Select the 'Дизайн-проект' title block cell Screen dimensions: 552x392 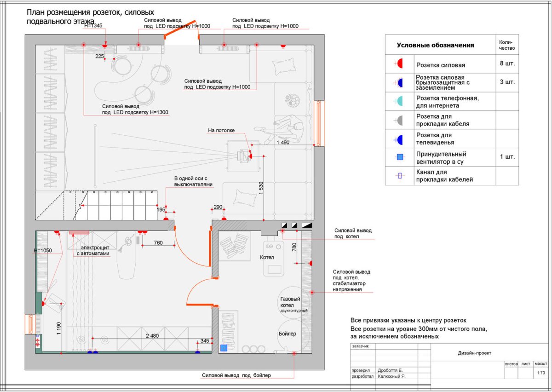click(474, 353)
